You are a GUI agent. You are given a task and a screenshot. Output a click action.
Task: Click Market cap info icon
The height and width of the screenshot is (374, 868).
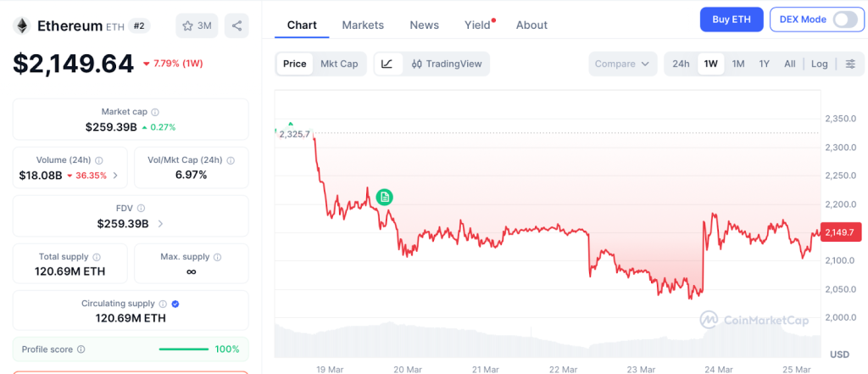155,112
